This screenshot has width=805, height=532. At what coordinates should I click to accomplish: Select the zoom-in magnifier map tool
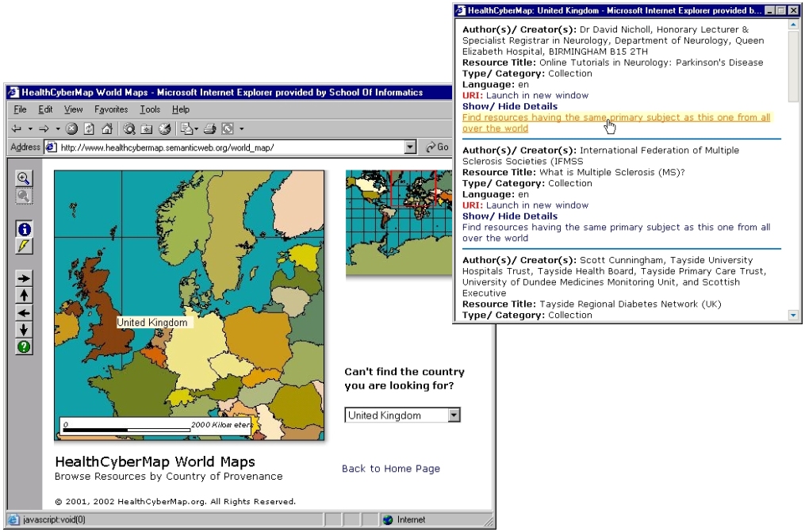24,178
